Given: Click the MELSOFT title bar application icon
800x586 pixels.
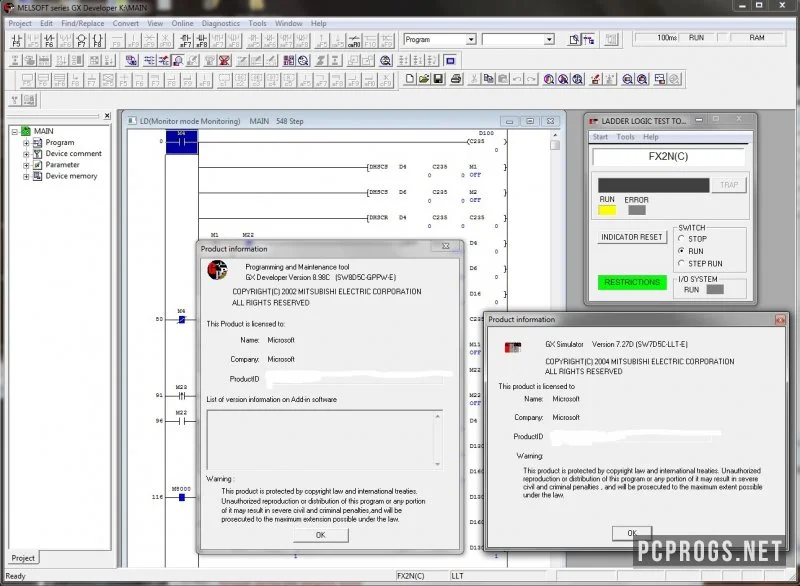Looking at the screenshot, I should coord(9,7).
